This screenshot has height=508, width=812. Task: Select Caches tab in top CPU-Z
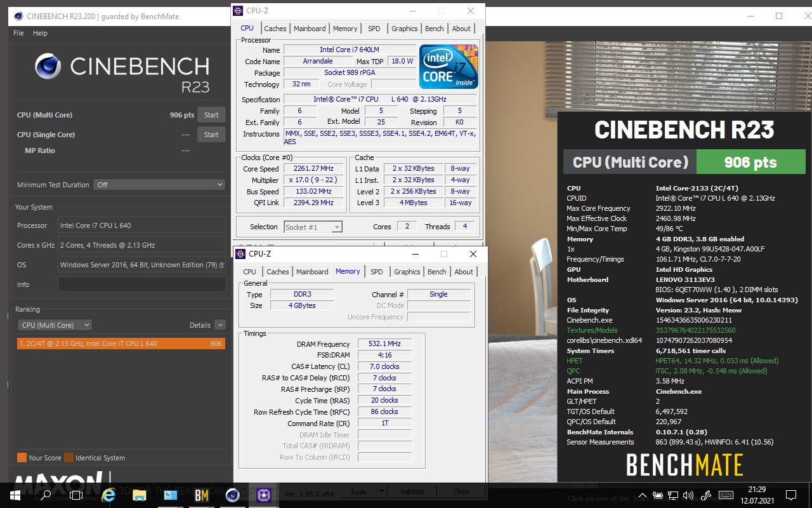tap(275, 29)
